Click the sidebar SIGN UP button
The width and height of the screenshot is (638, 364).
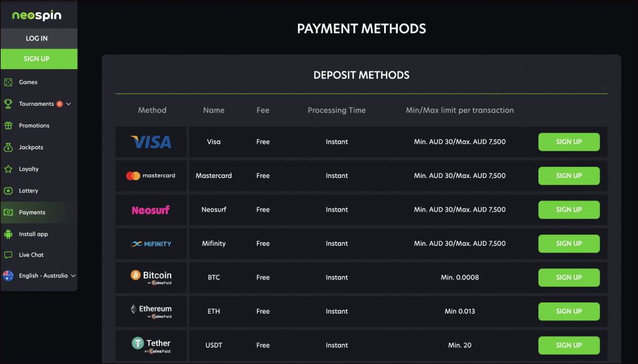click(x=39, y=59)
